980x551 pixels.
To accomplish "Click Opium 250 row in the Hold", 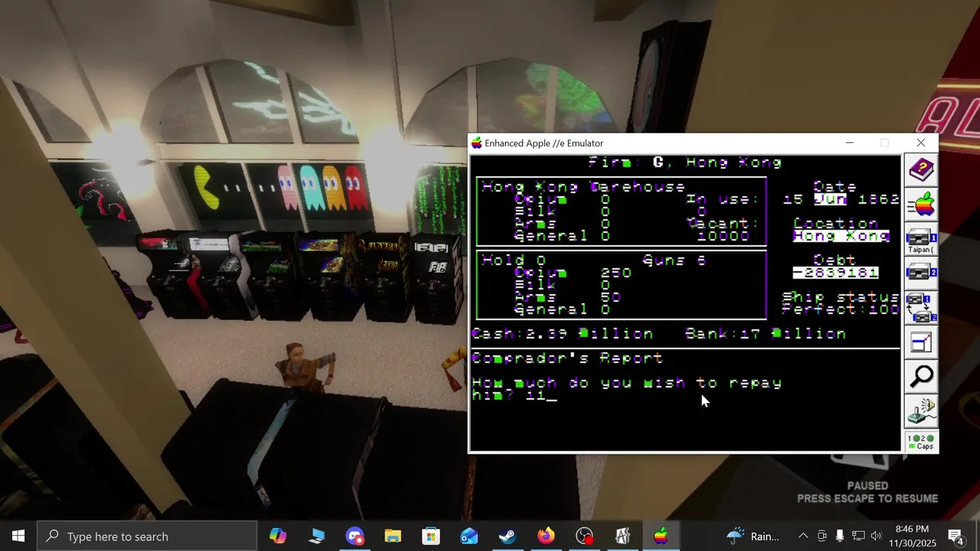I will [573, 272].
